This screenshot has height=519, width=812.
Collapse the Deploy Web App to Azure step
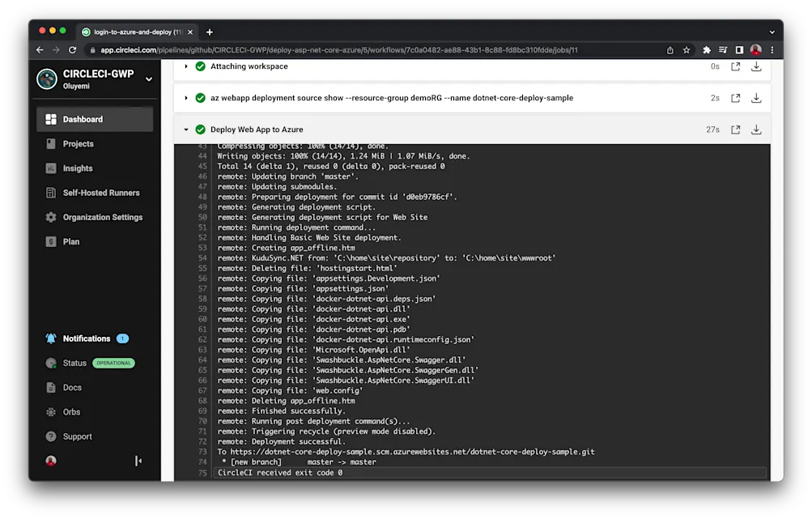click(186, 130)
